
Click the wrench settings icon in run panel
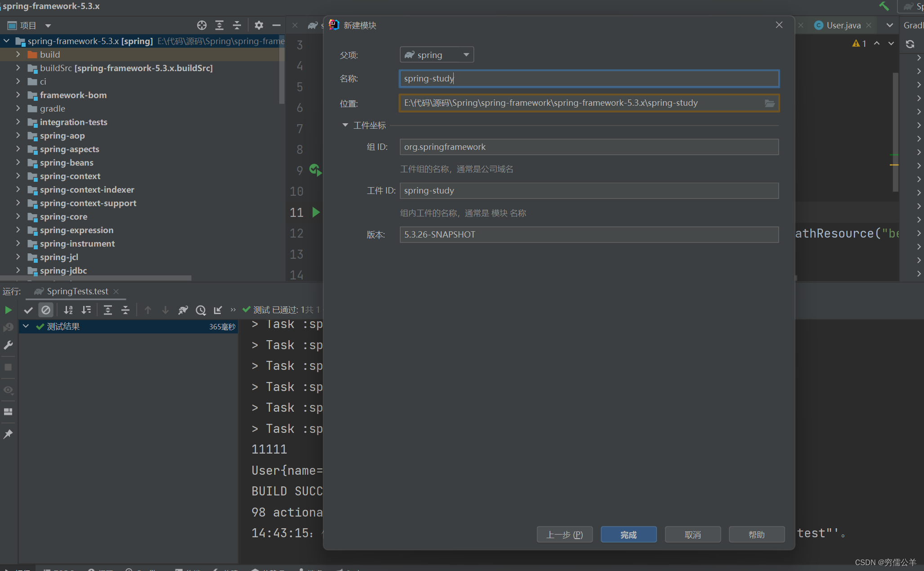point(8,345)
